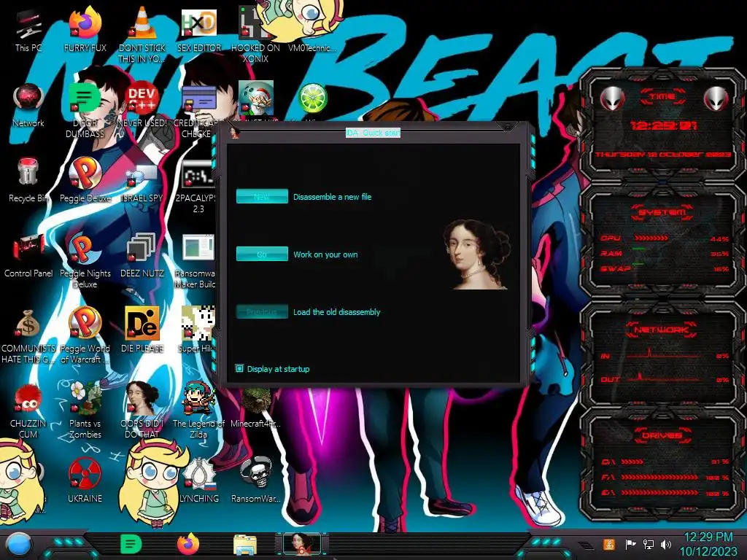Click the right alien head in TIME widget
This screenshot has width=747, height=560.
coord(716,99)
